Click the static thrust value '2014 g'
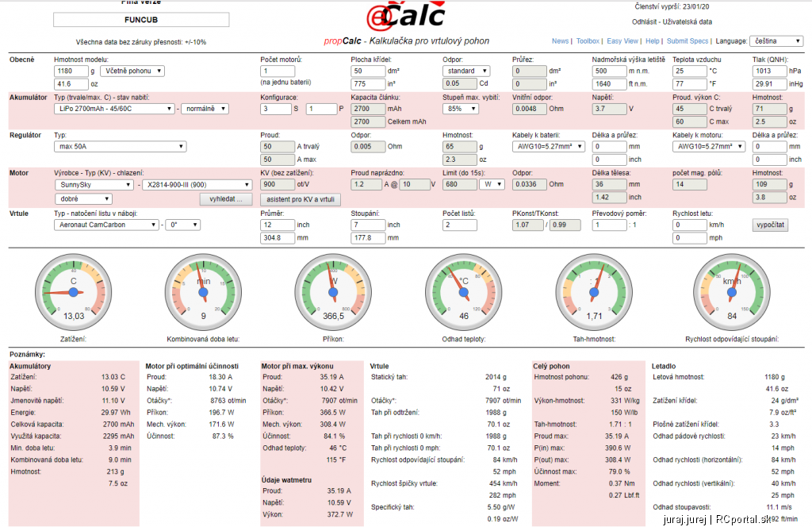The image size is (812, 527). [496, 377]
